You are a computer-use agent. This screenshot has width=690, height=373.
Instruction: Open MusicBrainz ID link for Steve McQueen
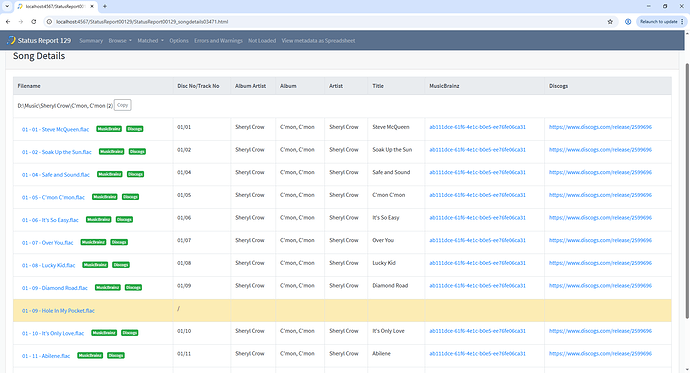point(477,127)
